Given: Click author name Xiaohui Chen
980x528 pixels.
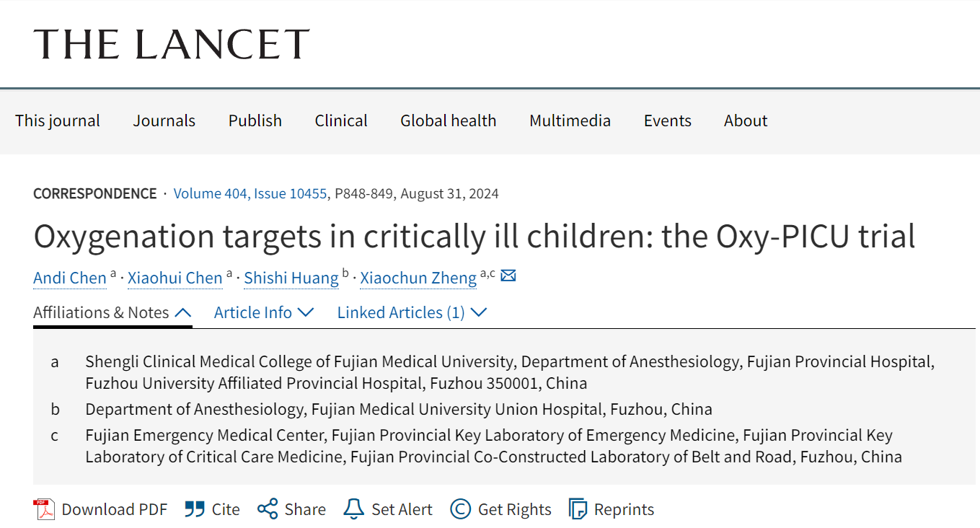Looking at the screenshot, I should pyautogui.click(x=175, y=278).
